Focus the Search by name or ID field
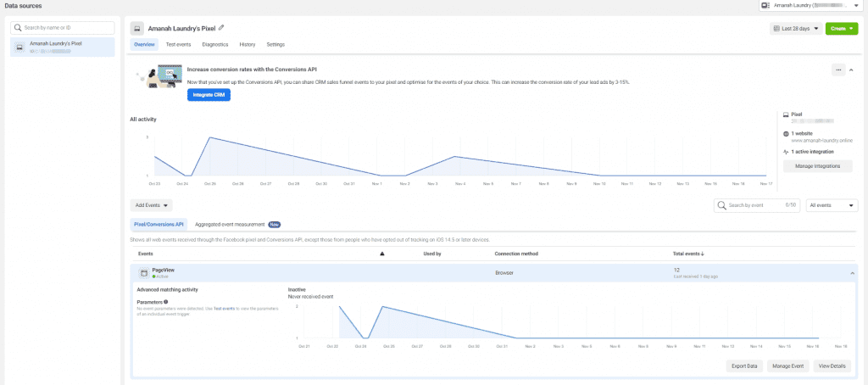The image size is (868, 385). (x=62, y=27)
